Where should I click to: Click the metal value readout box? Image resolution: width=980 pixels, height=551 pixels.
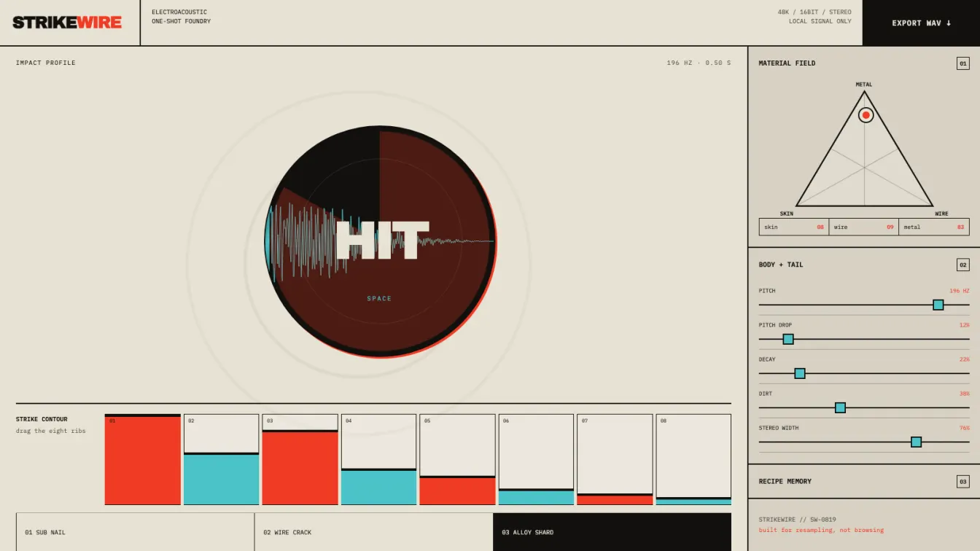(x=934, y=227)
